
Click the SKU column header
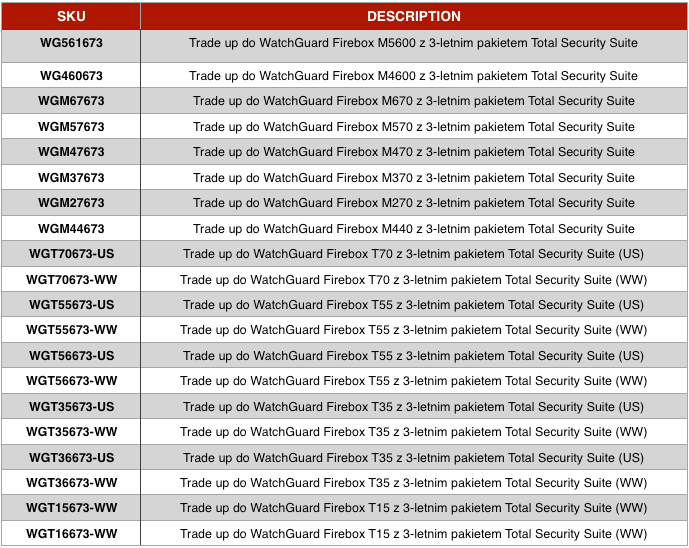pos(71,16)
